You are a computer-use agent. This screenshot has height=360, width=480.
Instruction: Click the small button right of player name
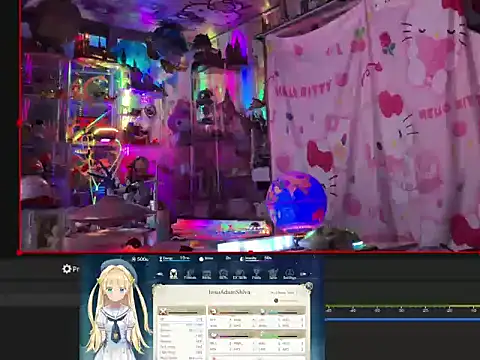tap(282, 293)
